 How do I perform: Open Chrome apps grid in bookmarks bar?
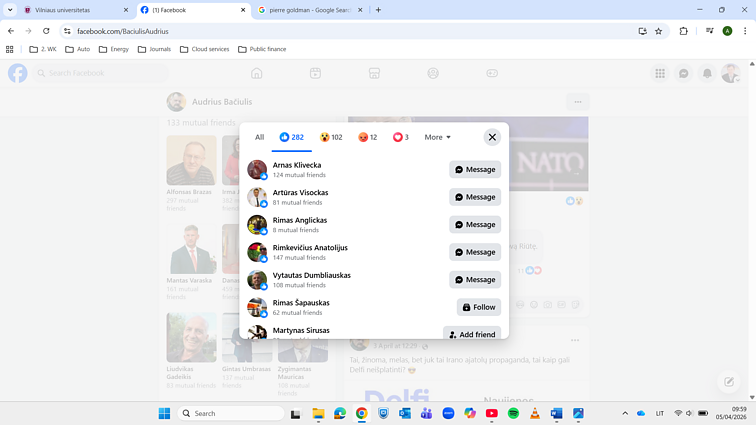10,49
